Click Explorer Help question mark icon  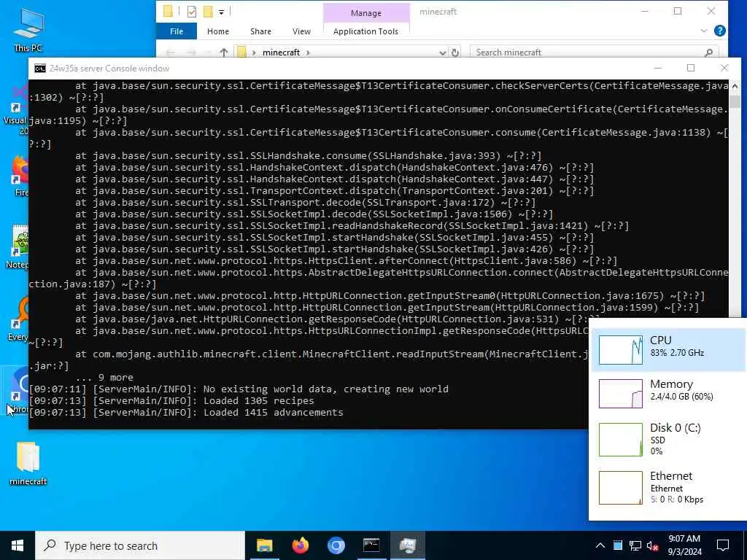click(x=720, y=31)
